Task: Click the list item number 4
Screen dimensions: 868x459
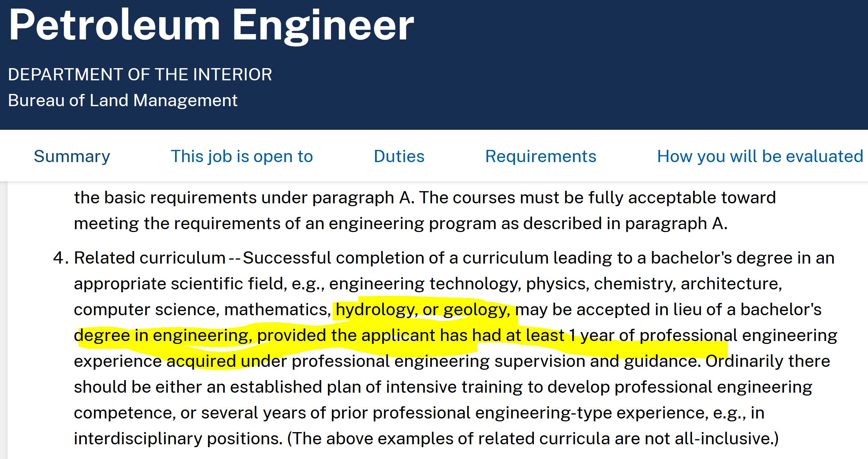Action: 60,258
